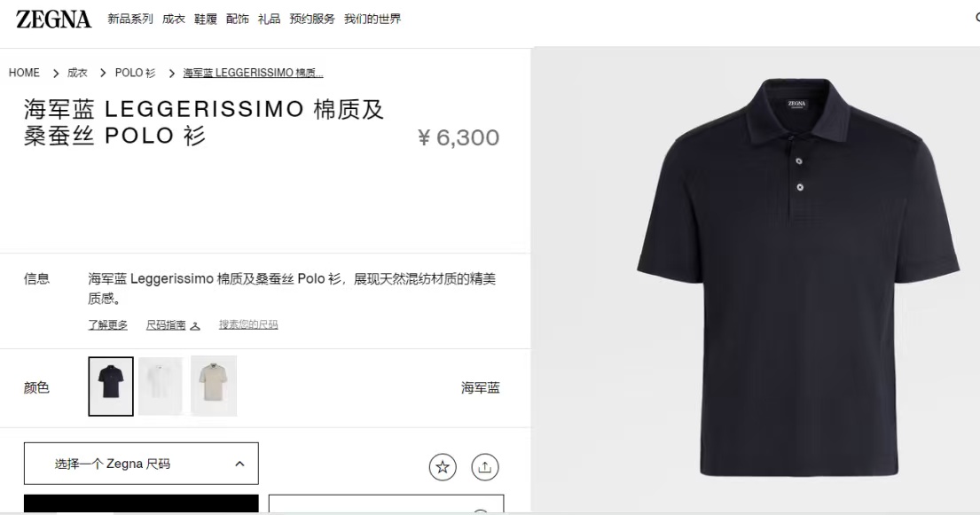Select the white polo color swatch
980x515 pixels.
161,386
